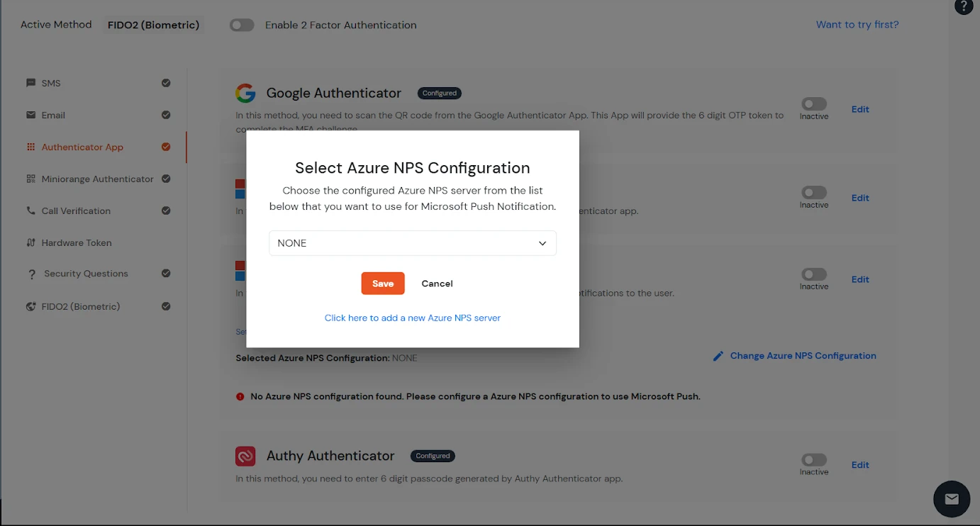Click the Email envelope icon

coord(29,115)
